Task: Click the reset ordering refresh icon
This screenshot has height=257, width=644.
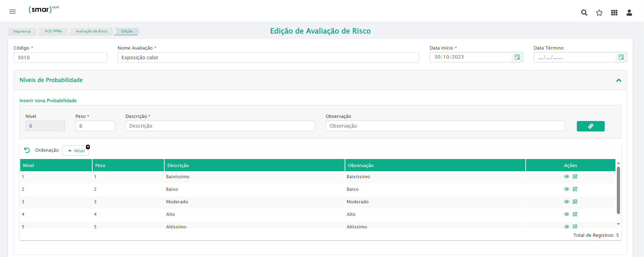Action: (27, 150)
